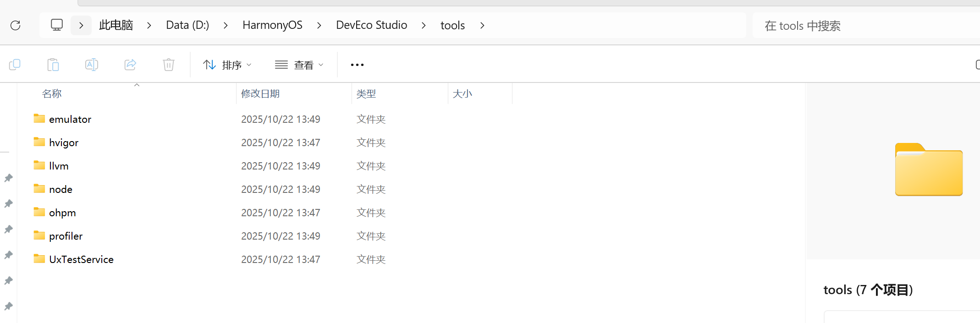Toggle sort order on the 名称 column
The image size is (980, 323).
(x=52, y=93)
